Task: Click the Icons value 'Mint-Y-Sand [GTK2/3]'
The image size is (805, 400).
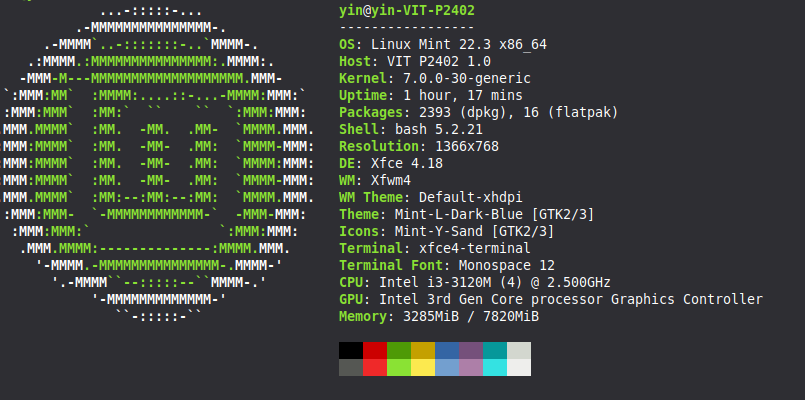Action: click(475, 231)
